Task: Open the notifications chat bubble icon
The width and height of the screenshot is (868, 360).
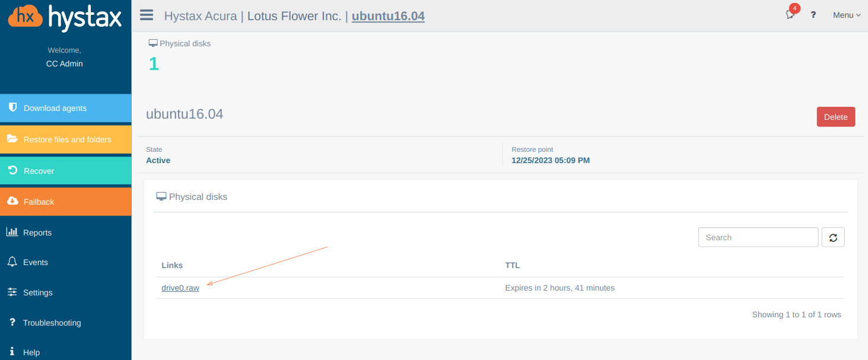Action: 790,14
